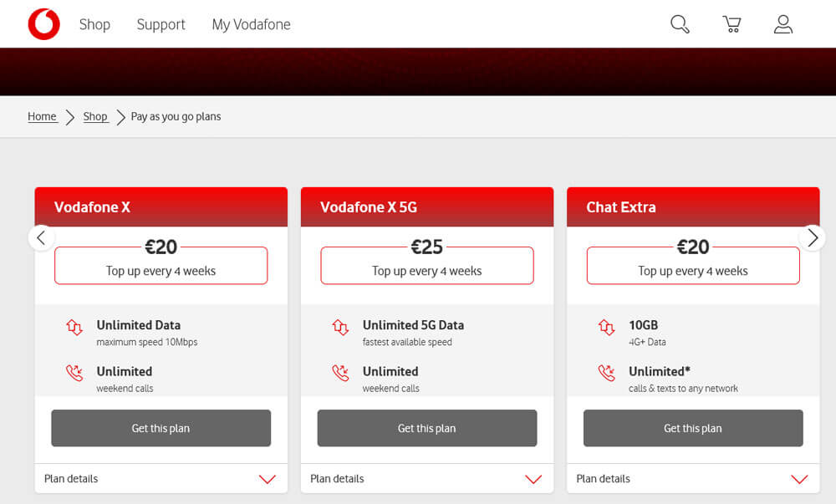Get the Vodafone X plan
Viewport: 836px width, 504px height.
(161, 428)
